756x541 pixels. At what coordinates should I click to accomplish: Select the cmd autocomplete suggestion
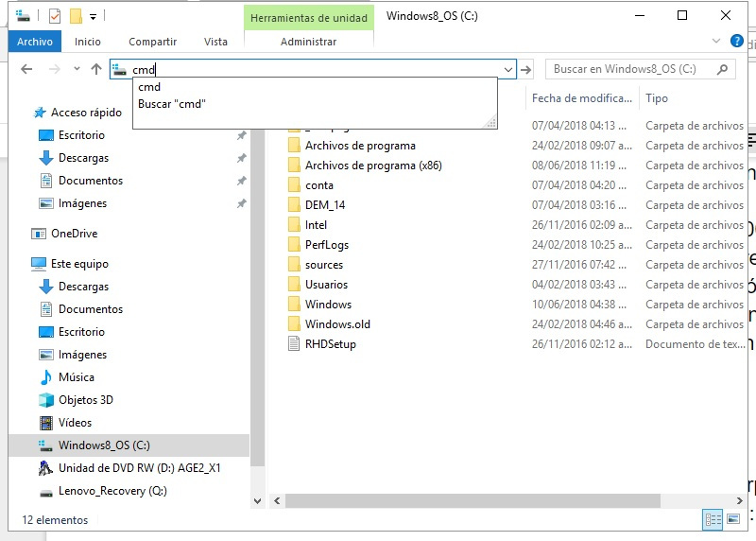point(315,87)
